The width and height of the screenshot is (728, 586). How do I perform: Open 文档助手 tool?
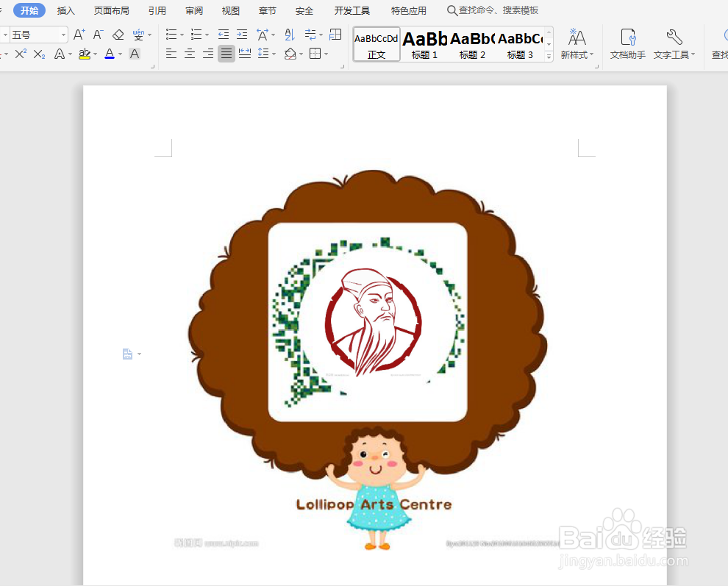click(x=628, y=43)
